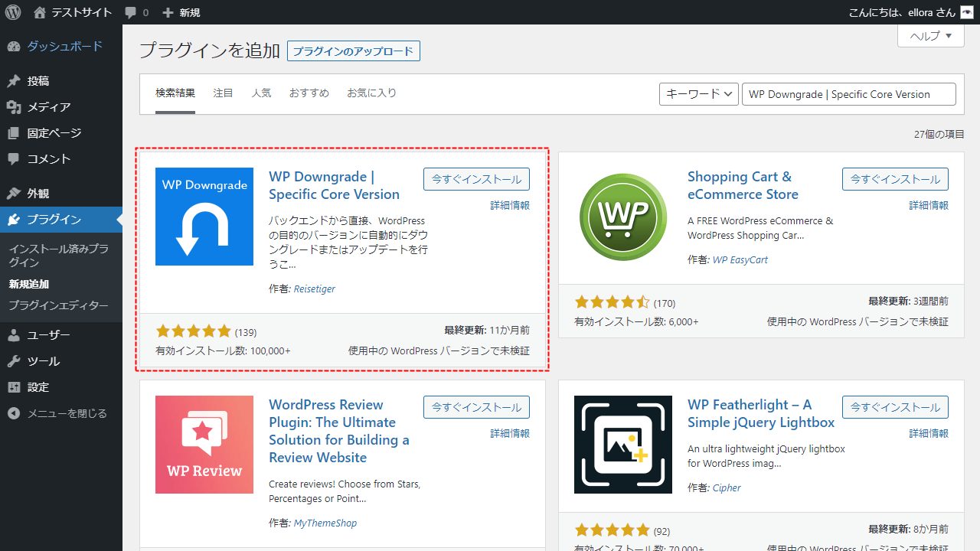Image resolution: width=980 pixels, height=551 pixels.
Task: Click the plus icon beside 新規
Action: [168, 13]
